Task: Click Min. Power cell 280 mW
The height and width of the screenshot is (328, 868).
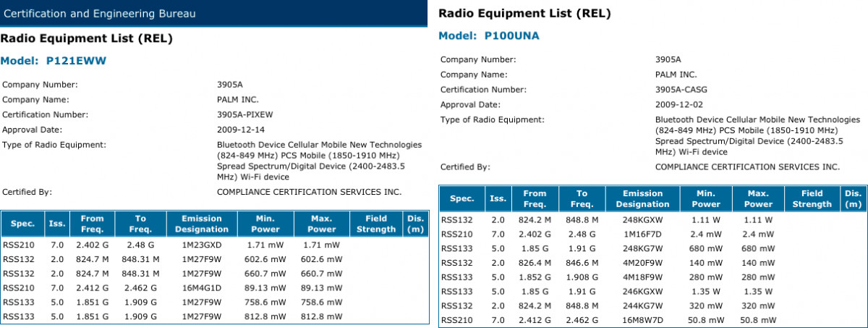Action: (705, 277)
